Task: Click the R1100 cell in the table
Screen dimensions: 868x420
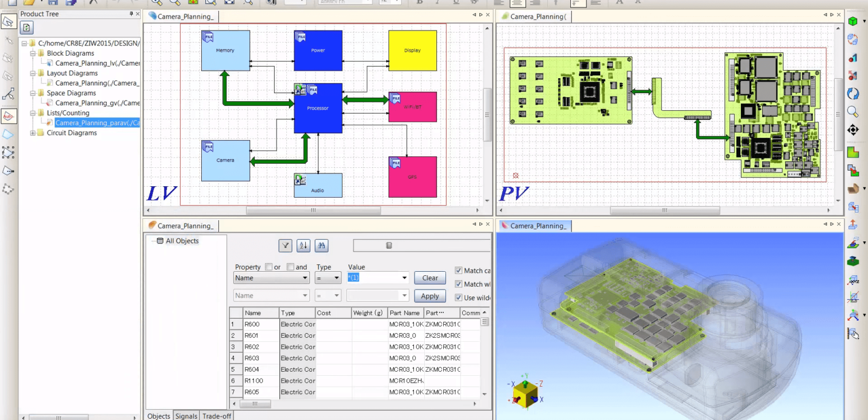Action: [x=261, y=381]
